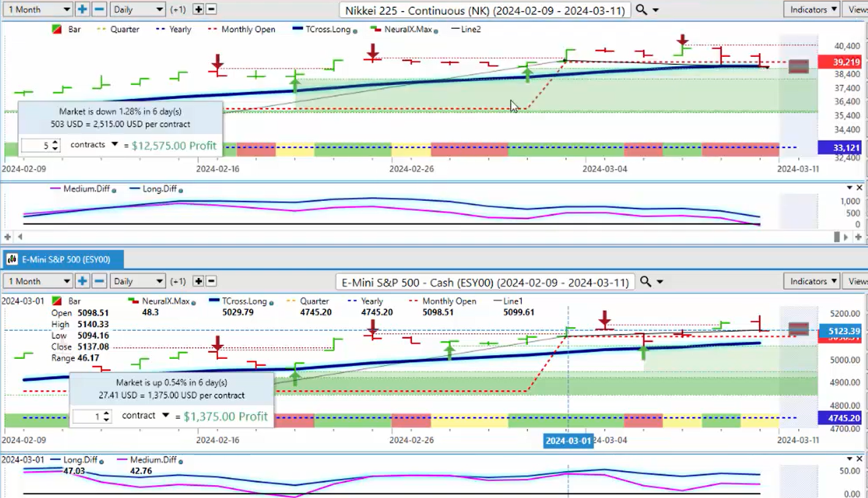
Task: Click the small minus in the E-Mini toolbar
Action: click(x=211, y=281)
